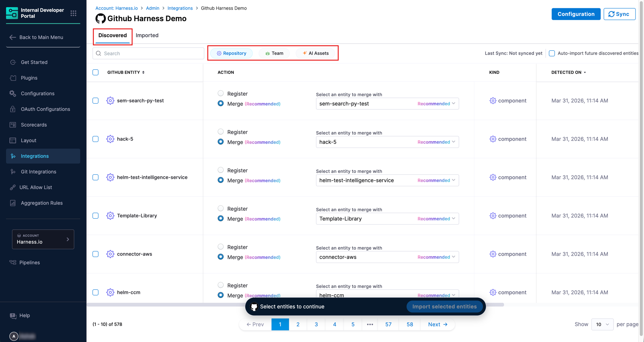
Task: Enable auto-import future discovered entities
Action: [x=552, y=53]
